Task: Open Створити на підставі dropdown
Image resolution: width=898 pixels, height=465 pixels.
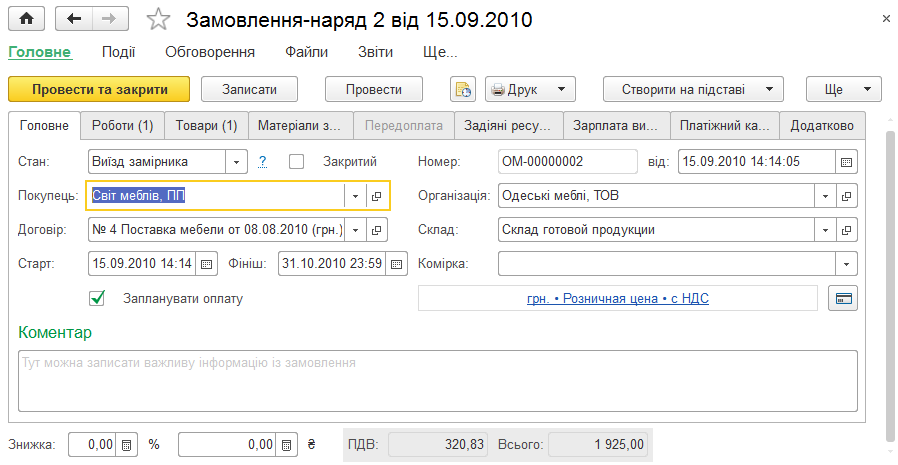Action: pos(693,89)
